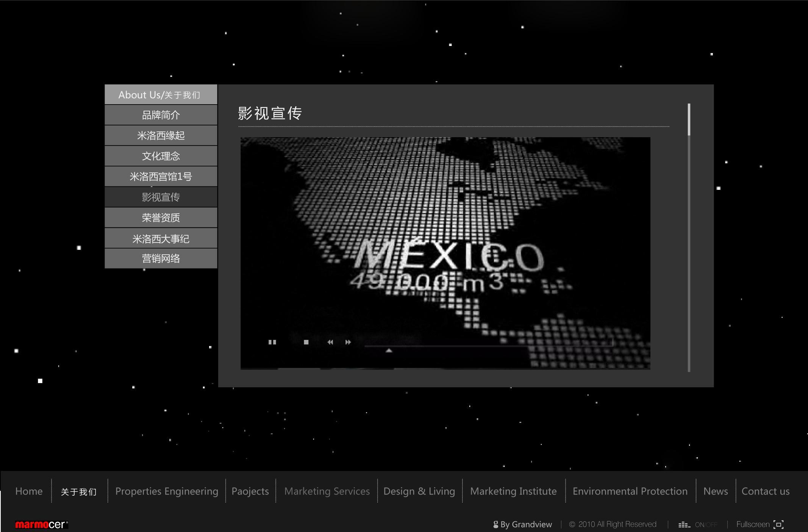Viewport: 808px width, 532px height.
Task: Toggle the sound ON/OFF switch
Action: [706, 525]
